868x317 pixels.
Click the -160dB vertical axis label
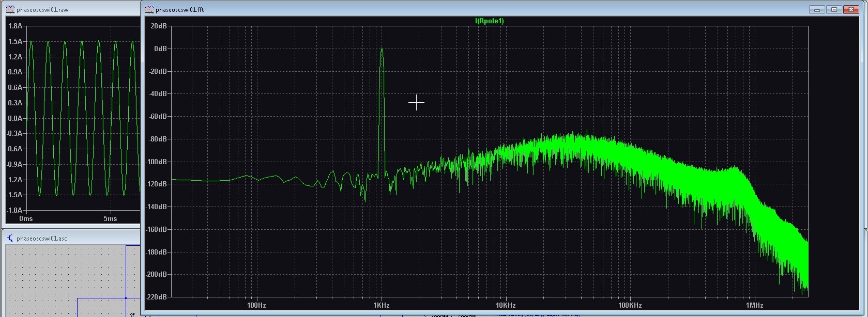pyautogui.click(x=157, y=229)
